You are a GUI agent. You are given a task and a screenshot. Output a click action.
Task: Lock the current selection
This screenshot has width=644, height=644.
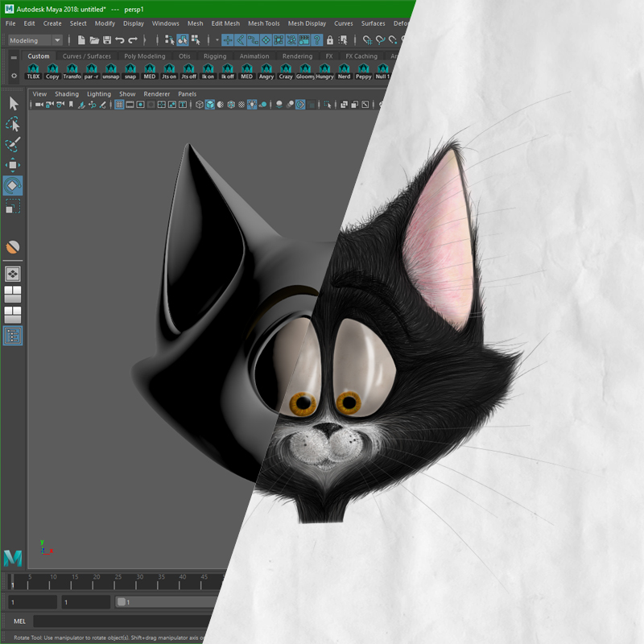330,39
